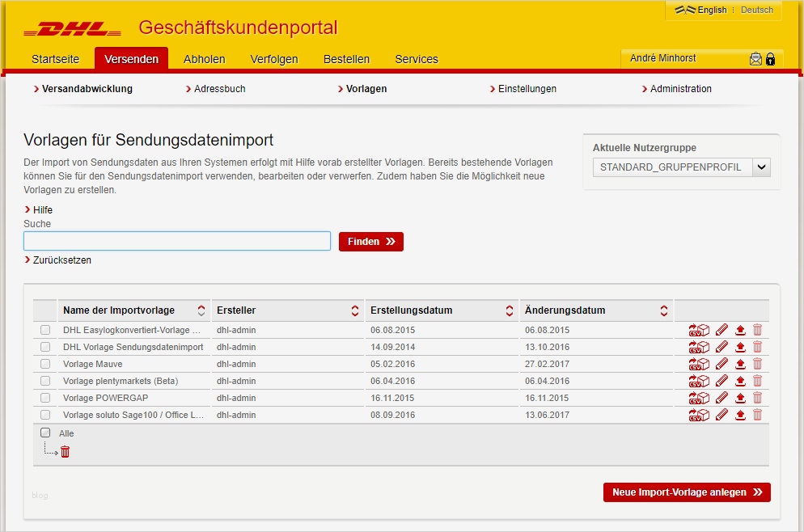The height and width of the screenshot is (532, 804).
Task: CSV import icon in Vorlage plentymarkets row
Action: coord(699,381)
